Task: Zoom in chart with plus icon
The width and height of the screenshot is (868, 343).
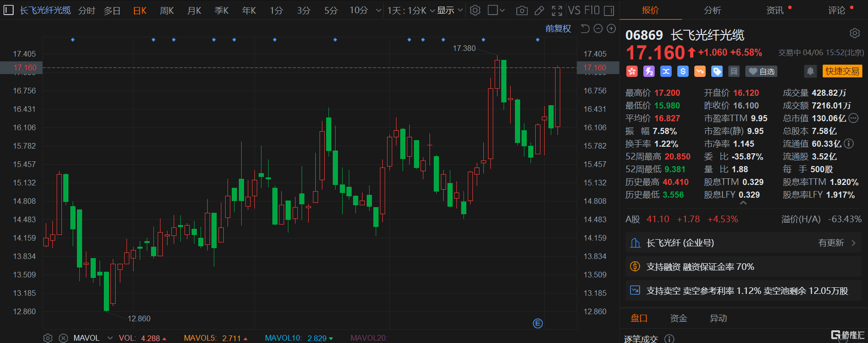Action: pyautogui.click(x=611, y=29)
